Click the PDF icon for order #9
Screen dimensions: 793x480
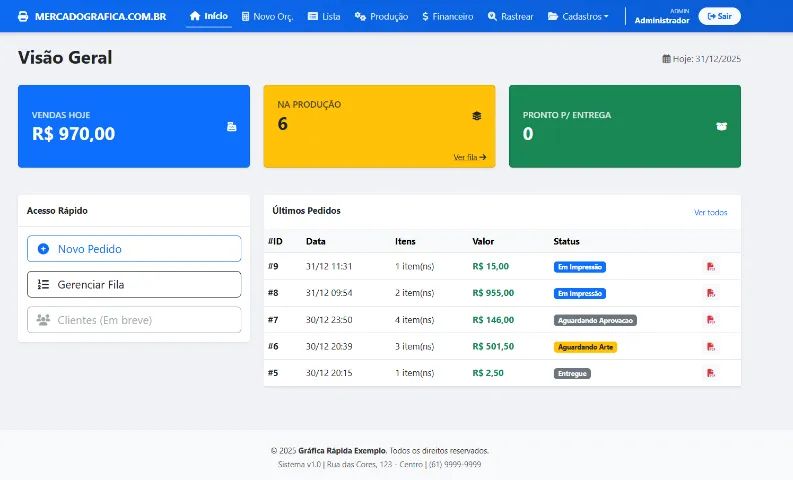[710, 267]
